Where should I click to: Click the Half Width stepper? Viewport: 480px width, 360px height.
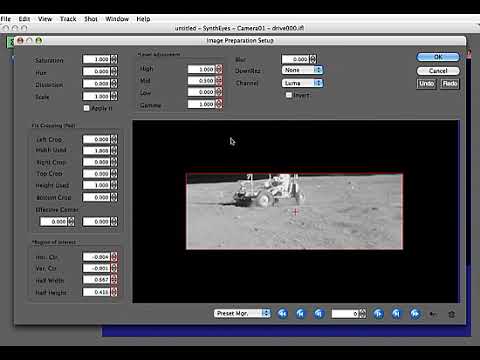pyautogui.click(x=114, y=280)
